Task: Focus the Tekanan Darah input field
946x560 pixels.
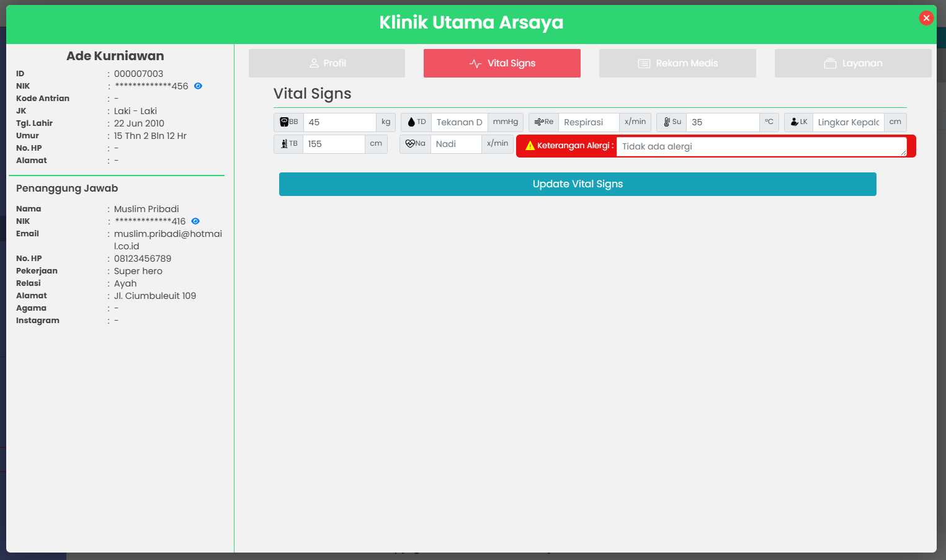Action: (x=459, y=122)
